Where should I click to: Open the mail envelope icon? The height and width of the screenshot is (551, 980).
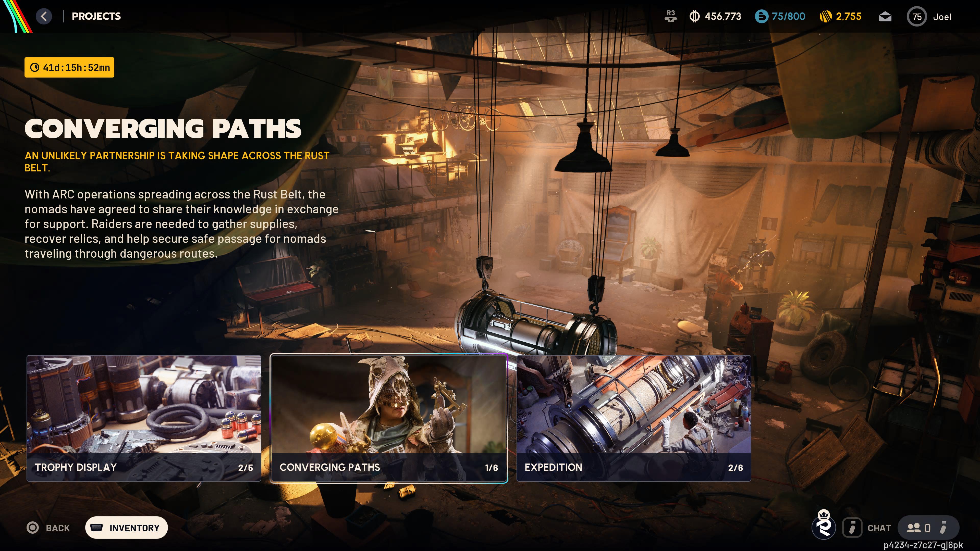885,17
